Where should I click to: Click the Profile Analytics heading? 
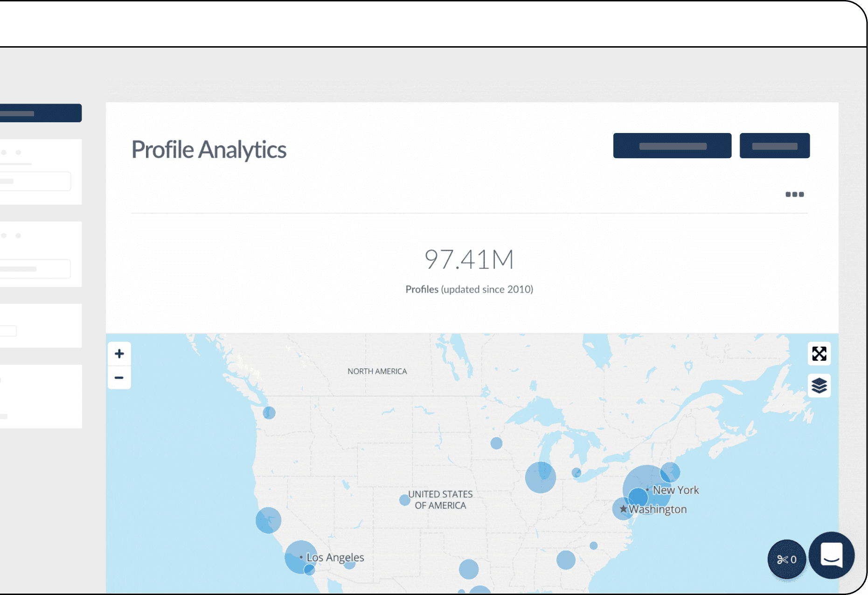click(x=209, y=150)
